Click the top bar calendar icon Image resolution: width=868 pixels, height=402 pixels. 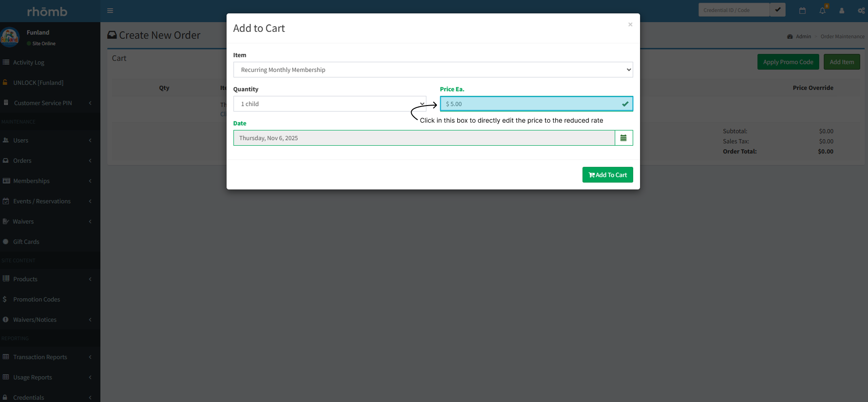(803, 11)
